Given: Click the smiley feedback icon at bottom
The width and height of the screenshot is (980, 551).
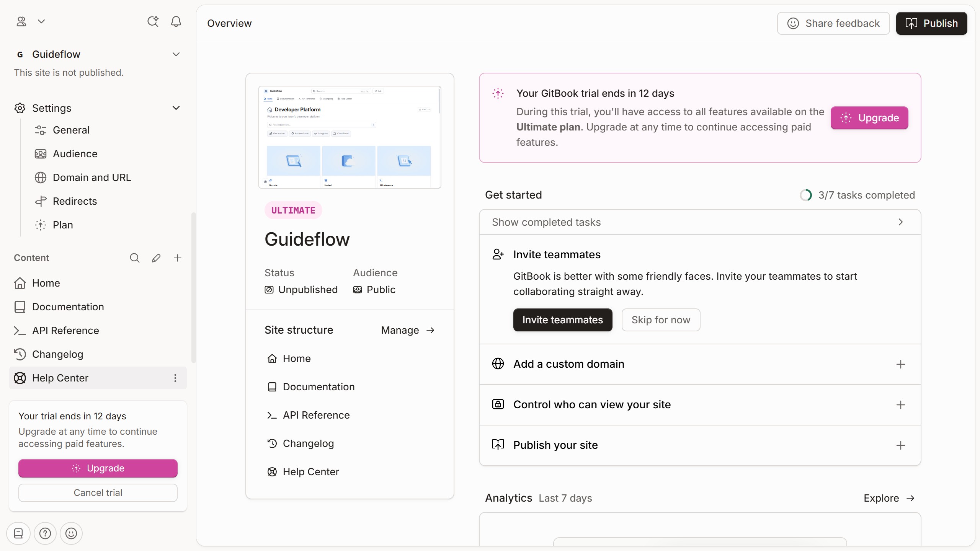Looking at the screenshot, I should click(x=71, y=533).
